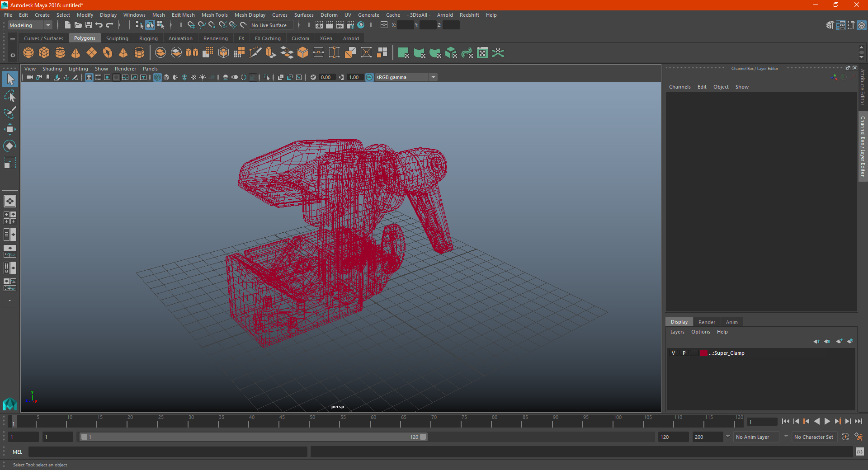The width and height of the screenshot is (868, 470).
Task: Open Animation preferences icon near Character Set
Action: pos(859,437)
